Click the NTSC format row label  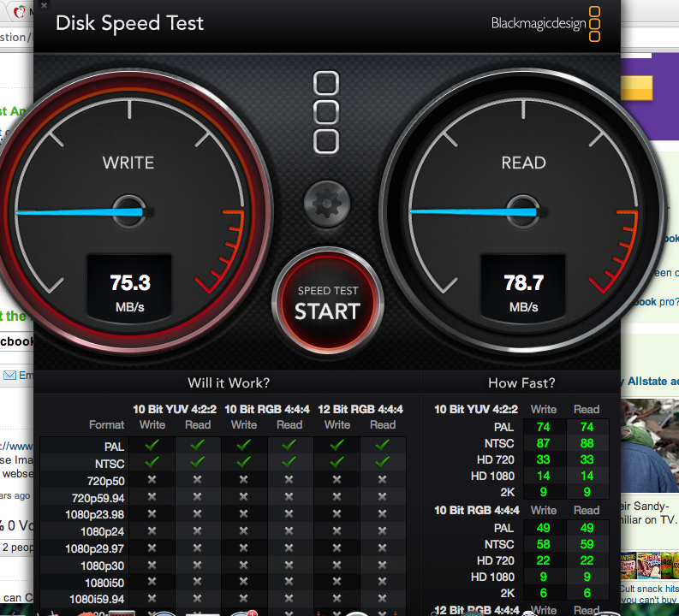(110, 464)
